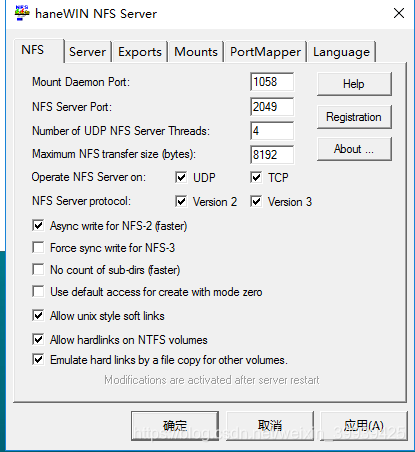
Task: Click the 'NFS Server Port:' label
Action: (x=72, y=107)
